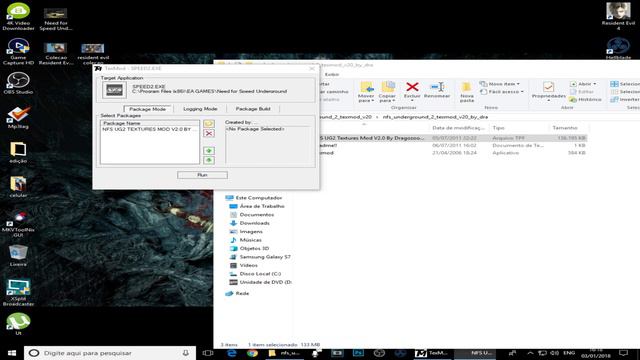Select Exibir tab in Explorer ribbon
The image size is (640, 360).
[332, 74]
